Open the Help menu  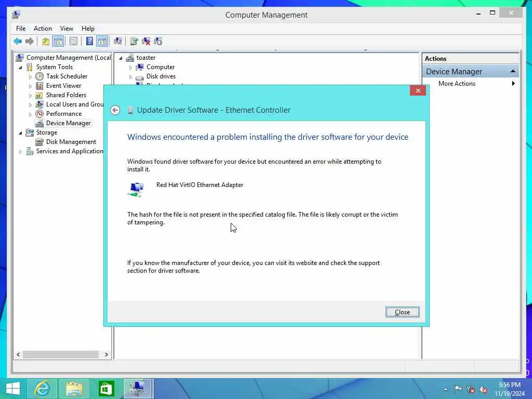click(x=88, y=29)
